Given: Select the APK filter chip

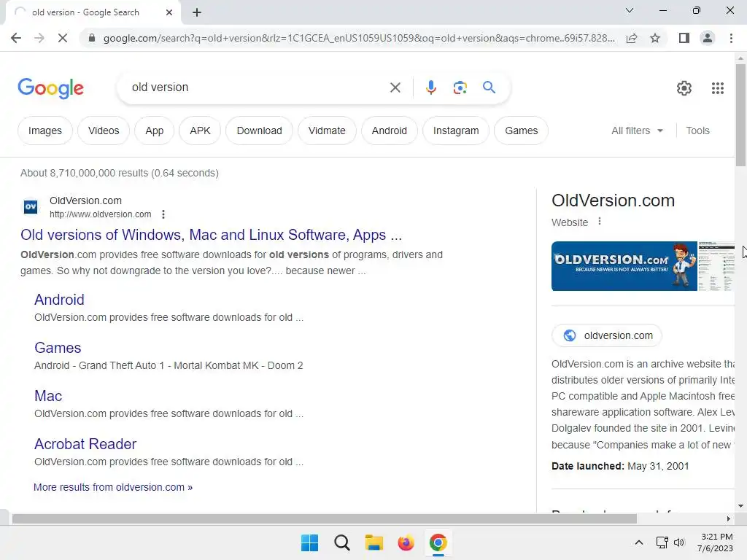Looking at the screenshot, I should coord(200,131).
